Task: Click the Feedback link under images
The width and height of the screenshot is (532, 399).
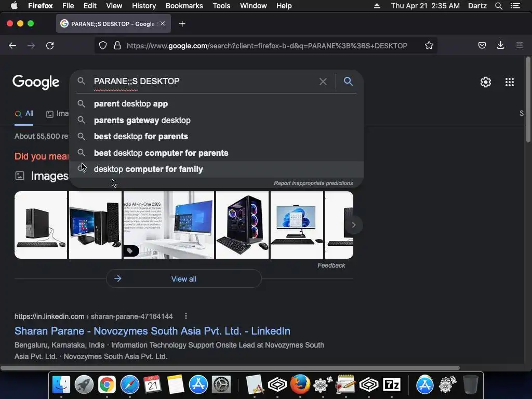Action: [x=331, y=265]
